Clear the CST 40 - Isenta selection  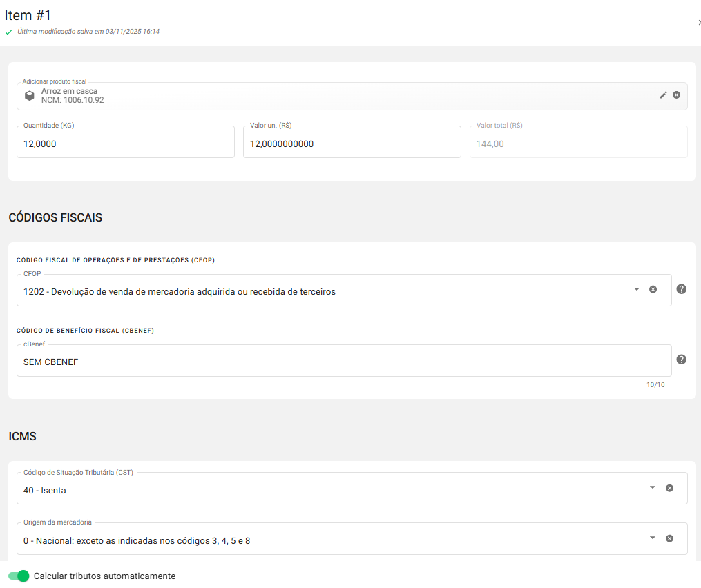(x=669, y=488)
